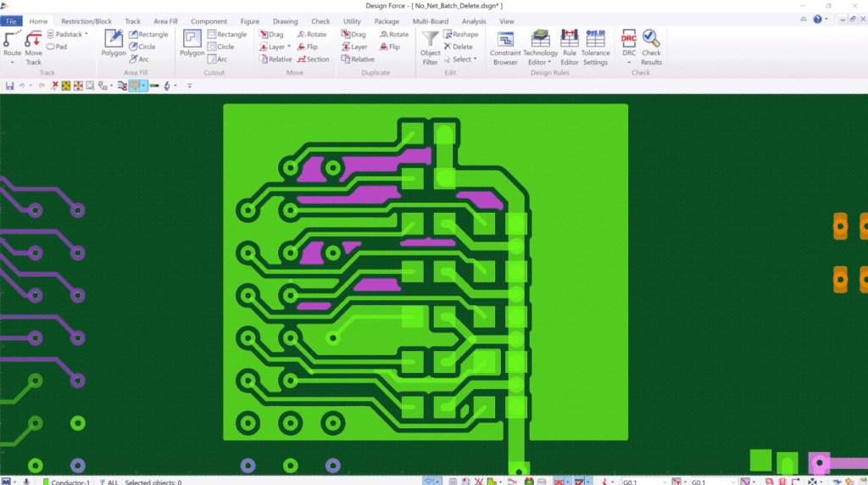Click Drag in the Duplicate group
The height and width of the screenshot is (485, 868).
tap(353, 34)
